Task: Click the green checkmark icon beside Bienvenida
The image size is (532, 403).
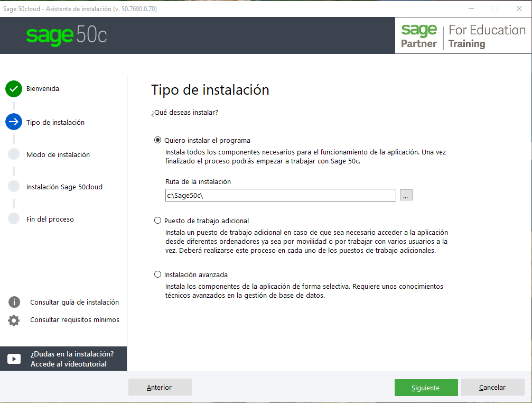Action: (14, 89)
